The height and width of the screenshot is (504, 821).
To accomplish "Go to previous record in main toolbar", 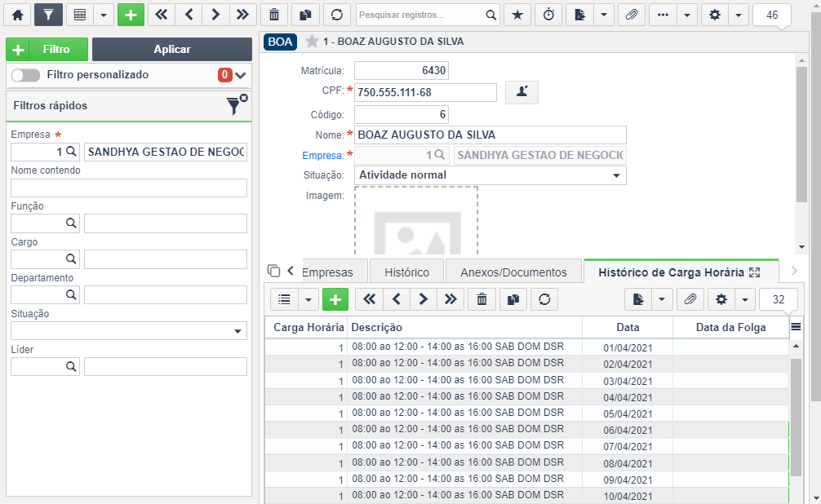I will tap(189, 15).
